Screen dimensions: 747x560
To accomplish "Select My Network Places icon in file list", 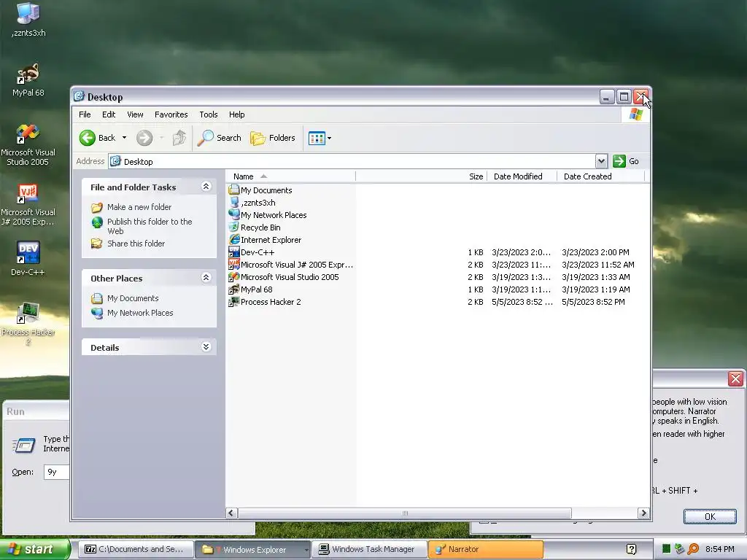I will pyautogui.click(x=234, y=215).
